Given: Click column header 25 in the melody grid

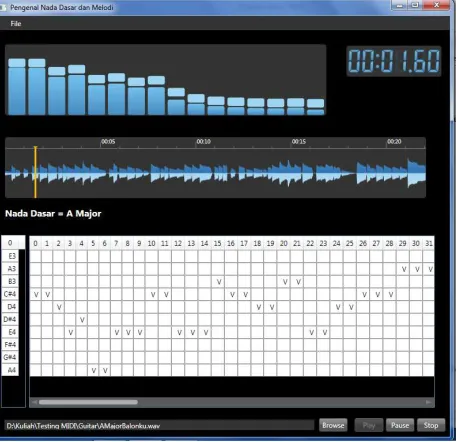Looking at the screenshot, I should pyautogui.click(x=350, y=243).
